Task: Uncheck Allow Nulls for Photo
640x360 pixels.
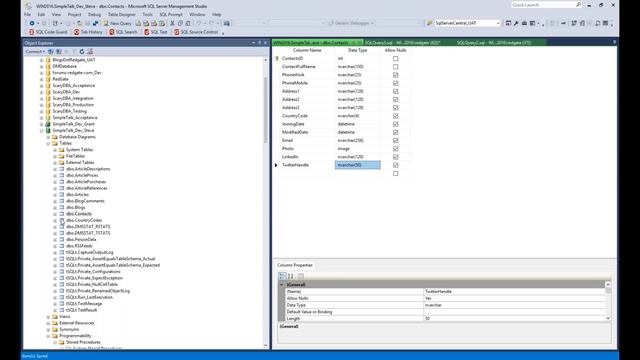Action: (x=396, y=149)
